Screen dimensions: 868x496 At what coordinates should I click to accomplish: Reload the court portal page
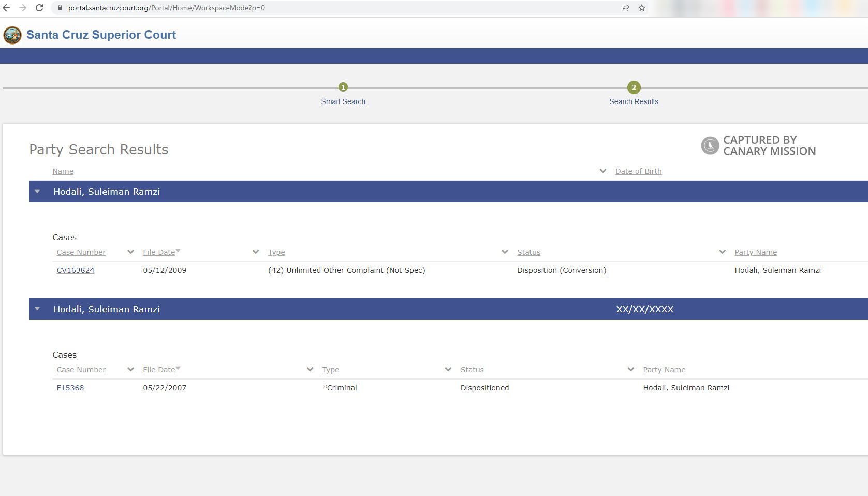click(39, 8)
